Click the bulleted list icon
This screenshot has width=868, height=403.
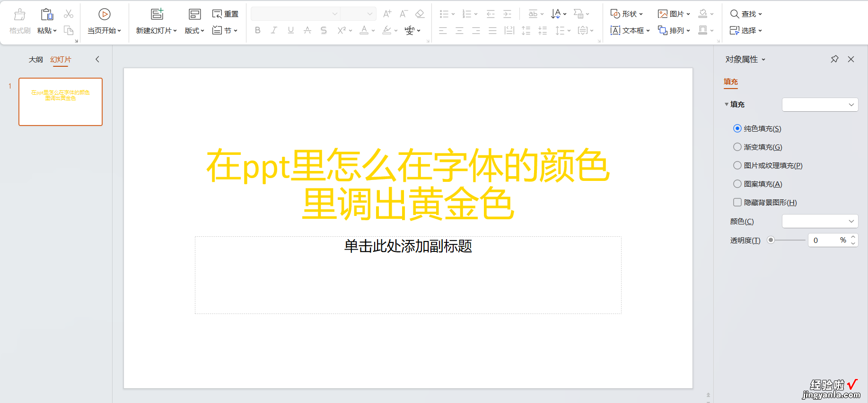click(x=444, y=14)
